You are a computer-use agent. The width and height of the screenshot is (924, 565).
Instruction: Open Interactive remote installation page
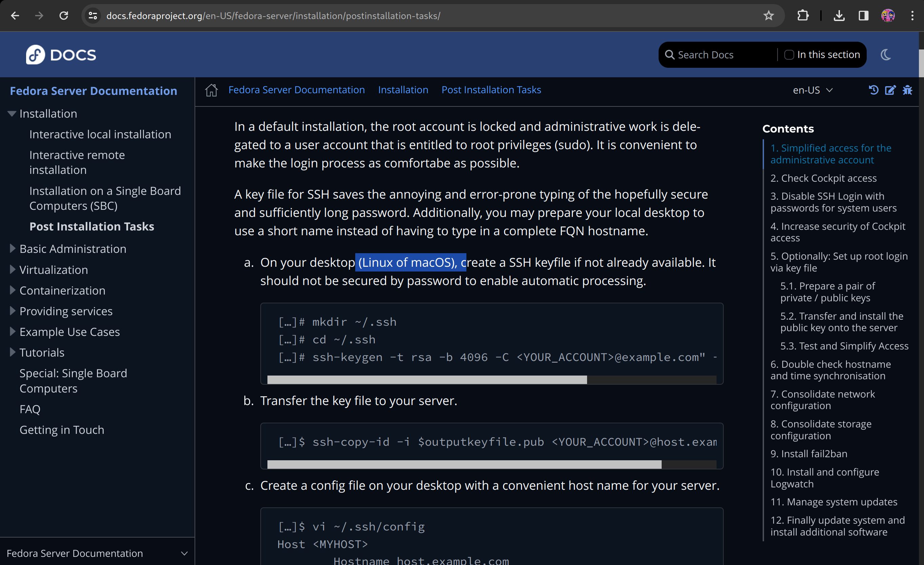[x=77, y=162]
